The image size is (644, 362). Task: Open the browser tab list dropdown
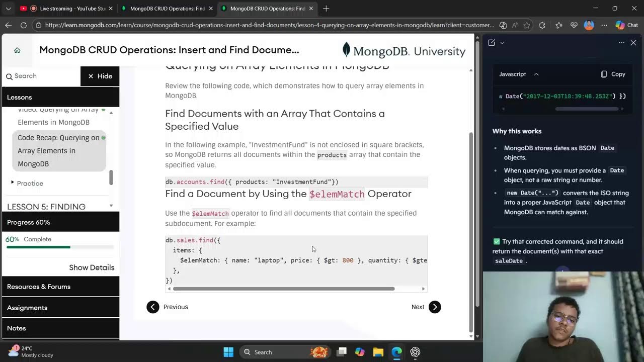[x=9, y=9]
